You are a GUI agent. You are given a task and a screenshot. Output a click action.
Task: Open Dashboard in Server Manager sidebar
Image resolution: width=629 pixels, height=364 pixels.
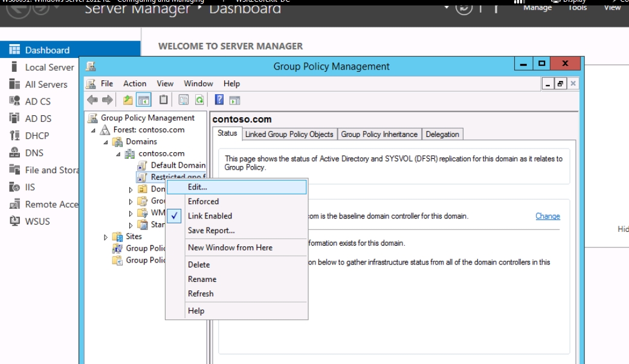70,49
